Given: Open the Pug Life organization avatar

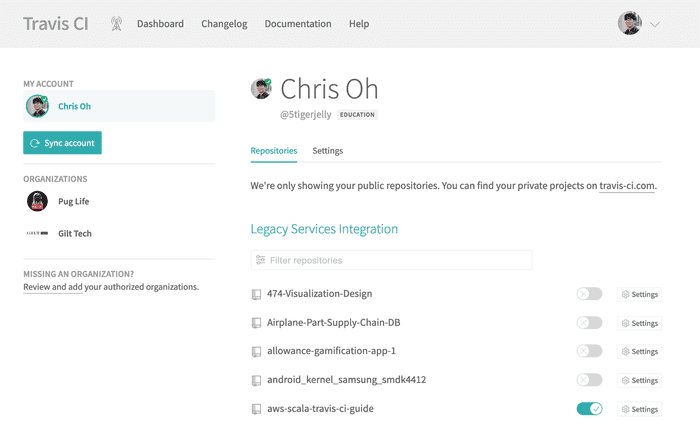Looking at the screenshot, I should coord(38,201).
